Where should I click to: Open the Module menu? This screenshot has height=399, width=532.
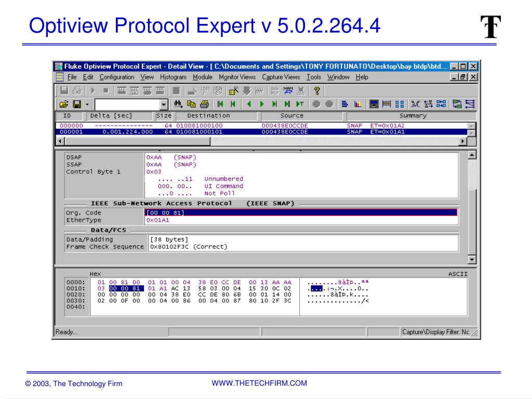coord(203,77)
